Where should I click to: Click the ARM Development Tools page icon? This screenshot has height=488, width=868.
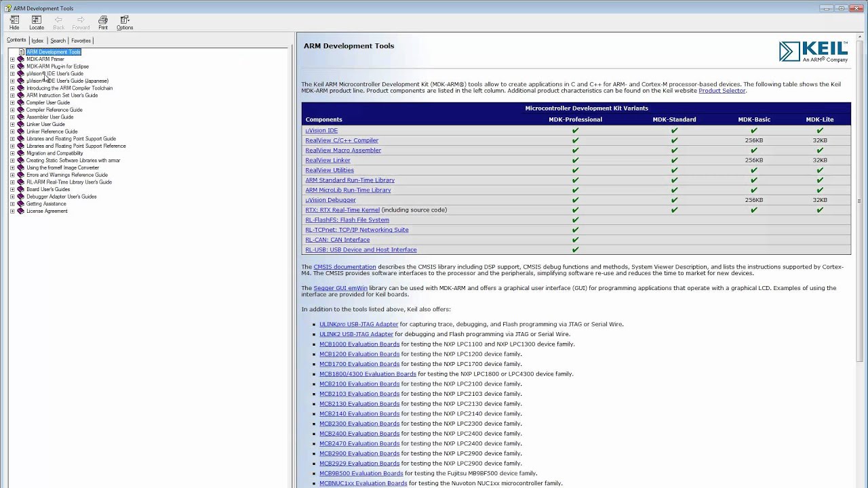tap(22, 52)
